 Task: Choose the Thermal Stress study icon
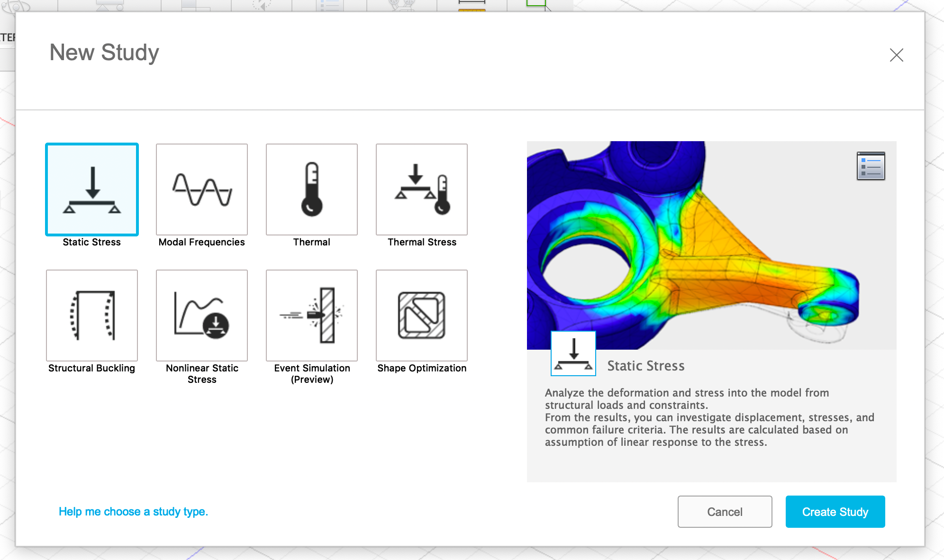pyautogui.click(x=421, y=190)
